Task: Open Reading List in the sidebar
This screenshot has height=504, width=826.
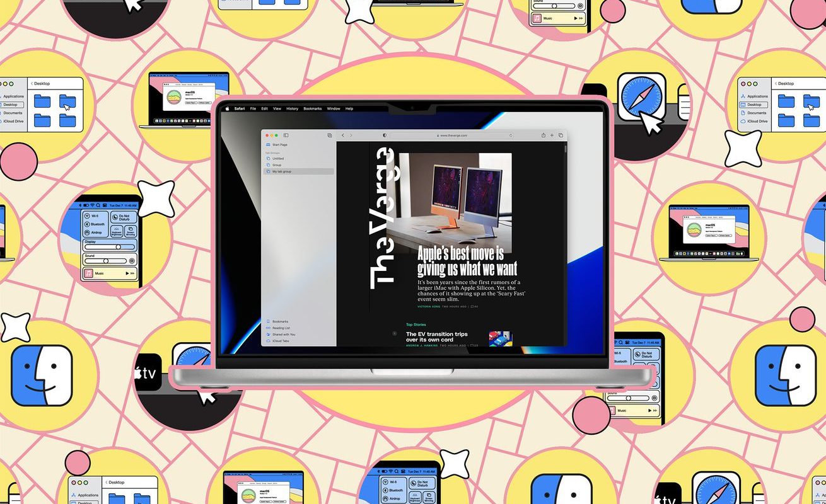Action: coord(299,328)
